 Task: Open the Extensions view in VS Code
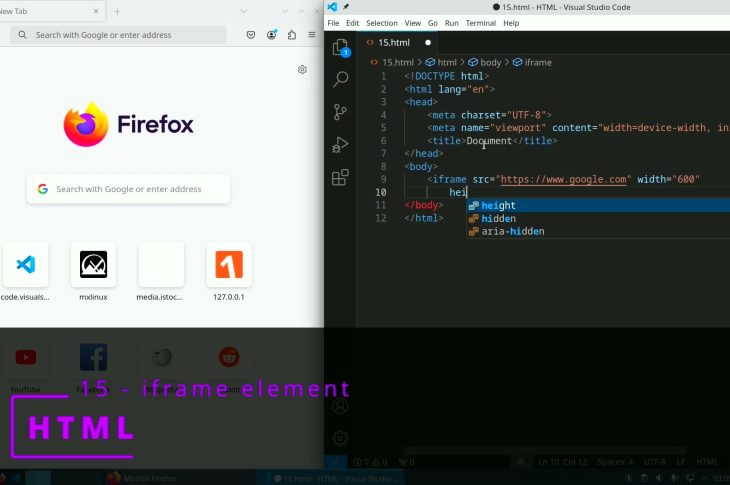pyautogui.click(x=340, y=178)
